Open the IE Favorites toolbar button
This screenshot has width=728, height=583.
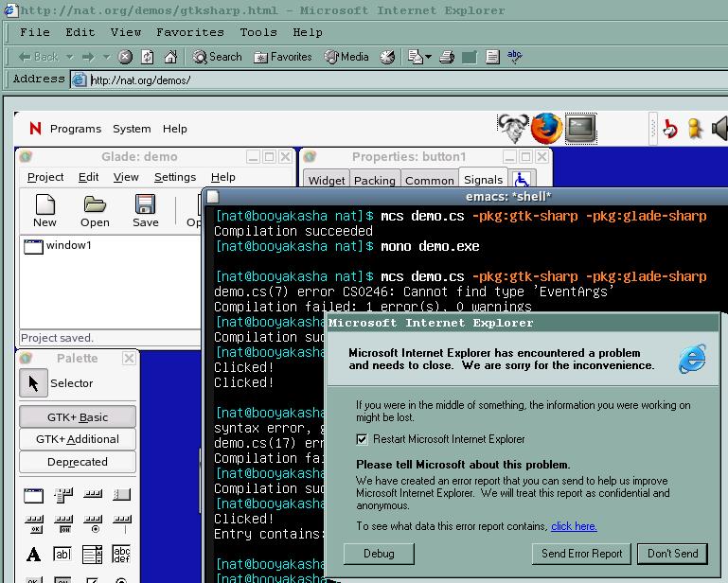(283, 57)
